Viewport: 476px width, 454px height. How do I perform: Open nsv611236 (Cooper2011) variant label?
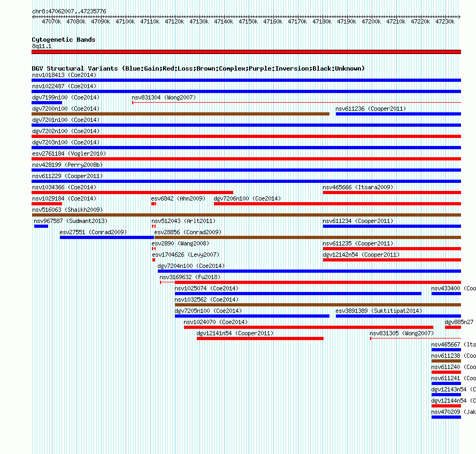(371, 109)
